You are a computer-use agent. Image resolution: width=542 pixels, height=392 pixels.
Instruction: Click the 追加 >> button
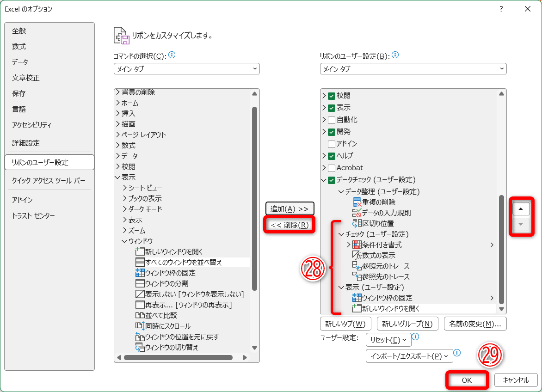[289, 208]
